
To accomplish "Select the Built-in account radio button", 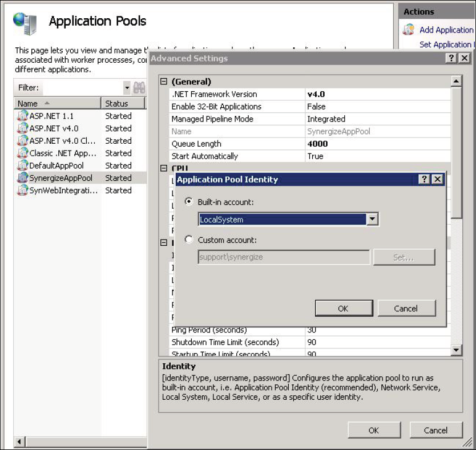I will coord(188,201).
